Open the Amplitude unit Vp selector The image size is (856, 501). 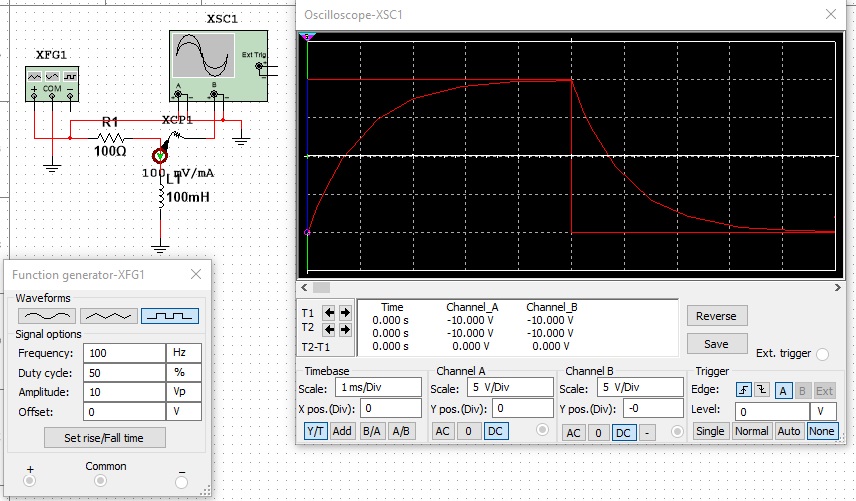click(183, 393)
